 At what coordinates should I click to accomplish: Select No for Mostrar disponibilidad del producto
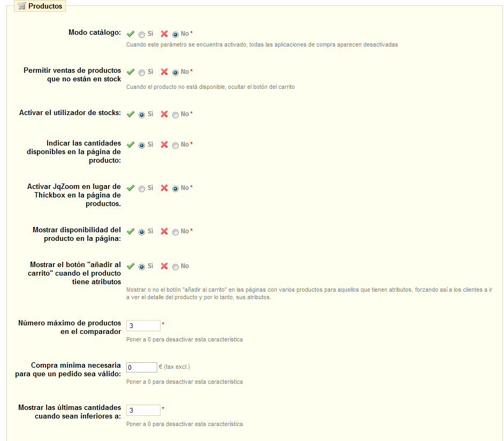(175, 232)
